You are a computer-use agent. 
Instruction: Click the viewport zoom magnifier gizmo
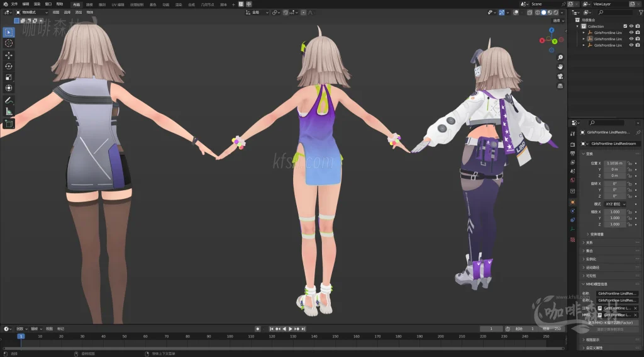click(x=560, y=57)
